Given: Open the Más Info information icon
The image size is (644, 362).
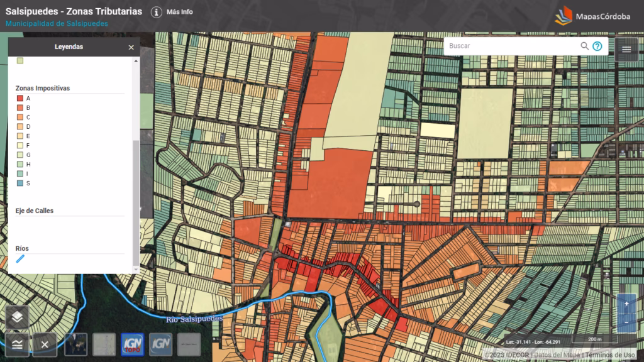Looking at the screenshot, I should click(x=157, y=12).
